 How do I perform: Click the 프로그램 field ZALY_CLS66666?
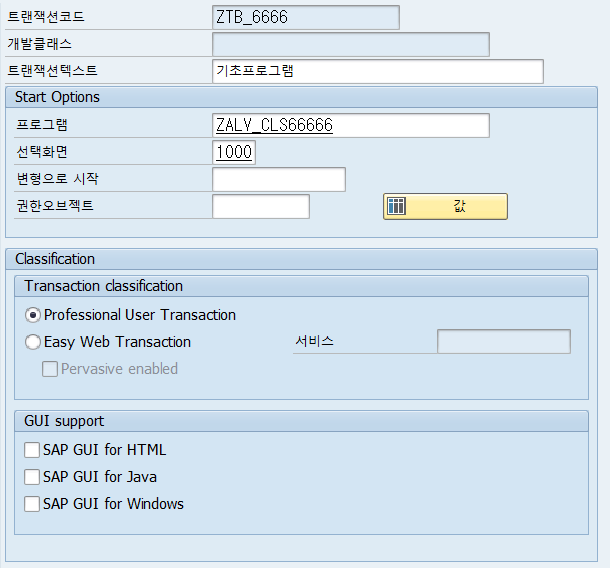(351, 125)
